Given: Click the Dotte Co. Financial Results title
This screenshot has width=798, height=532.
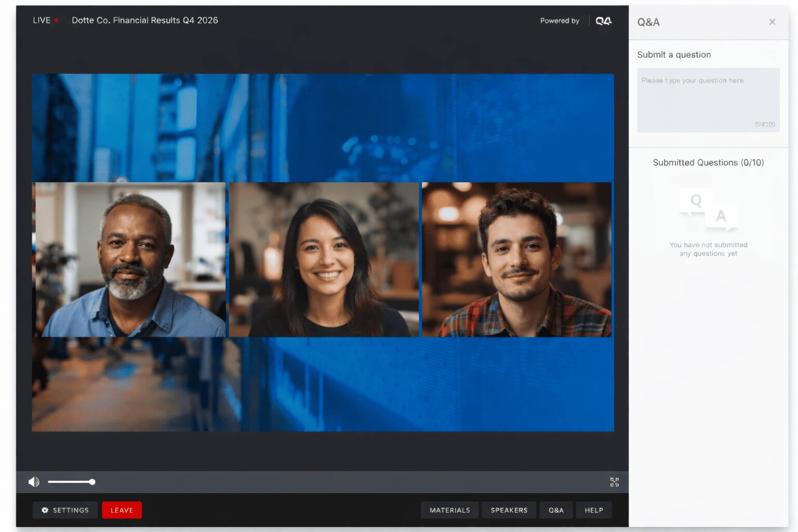Looking at the screenshot, I should tap(144, 20).
